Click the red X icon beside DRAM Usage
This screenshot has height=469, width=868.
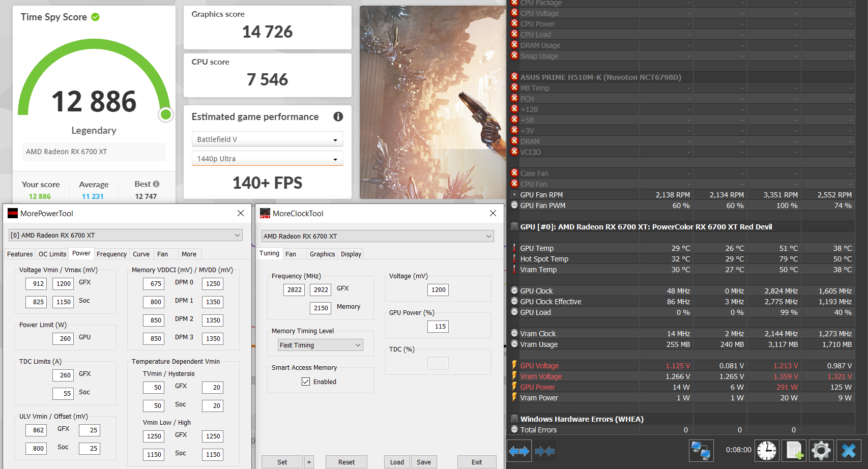(514, 45)
